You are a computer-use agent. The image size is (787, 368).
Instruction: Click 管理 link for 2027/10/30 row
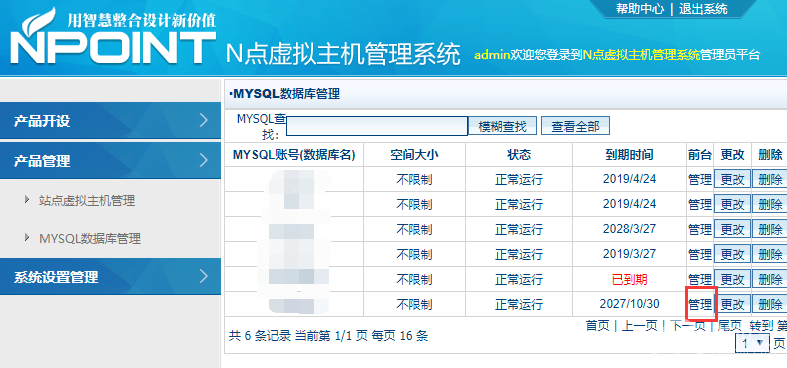pos(700,304)
